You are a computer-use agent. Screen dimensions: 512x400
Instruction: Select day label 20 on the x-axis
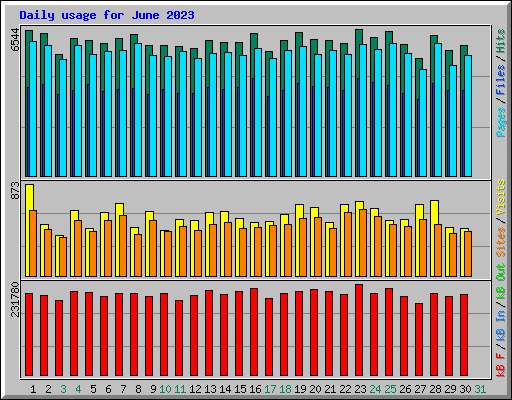point(315,389)
